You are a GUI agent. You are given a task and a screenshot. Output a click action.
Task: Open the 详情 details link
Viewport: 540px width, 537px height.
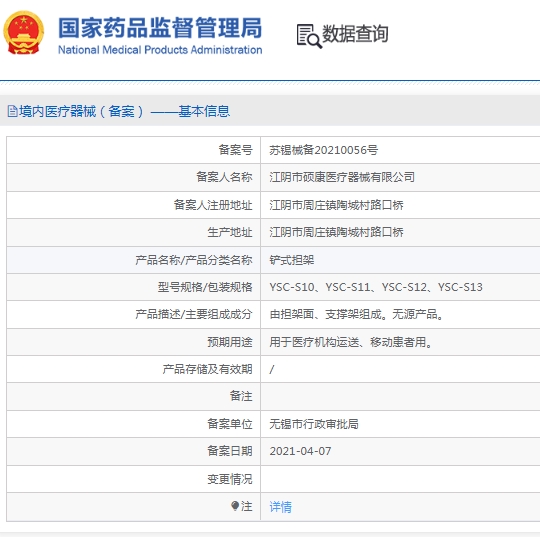pyautogui.click(x=280, y=507)
